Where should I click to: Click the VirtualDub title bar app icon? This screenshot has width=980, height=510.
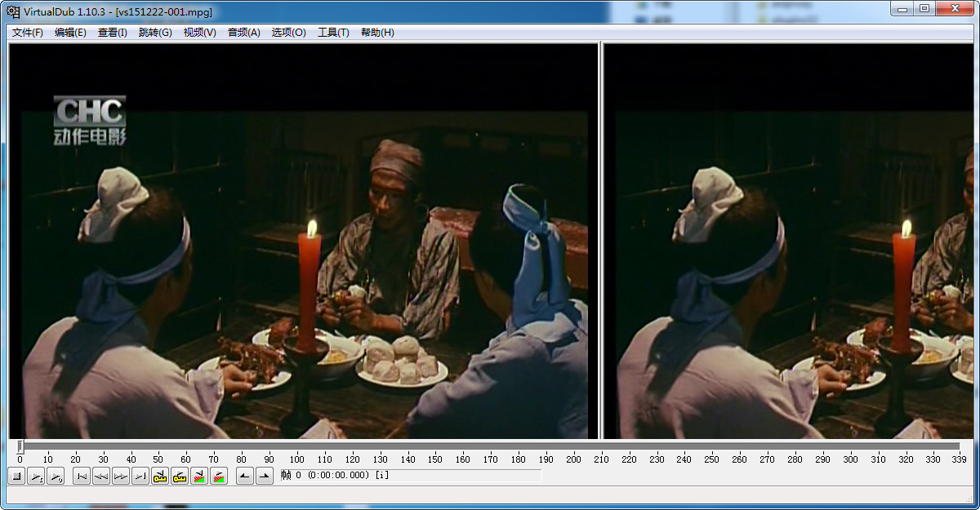pyautogui.click(x=13, y=11)
